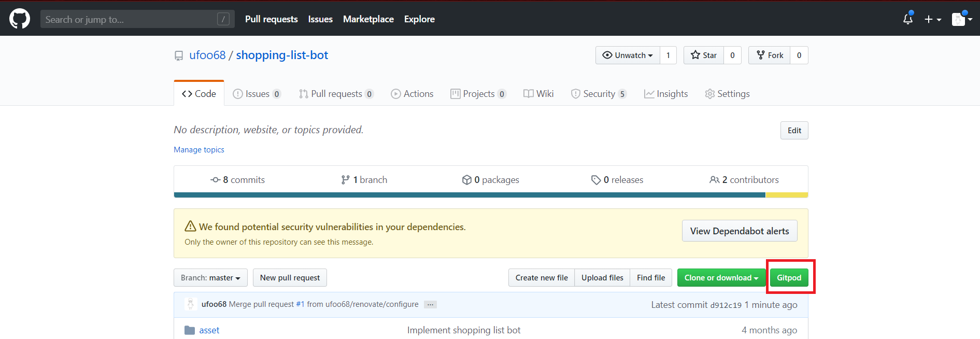Open the Branch: master dropdown
Viewport: 980px width, 339px height.
pos(210,278)
